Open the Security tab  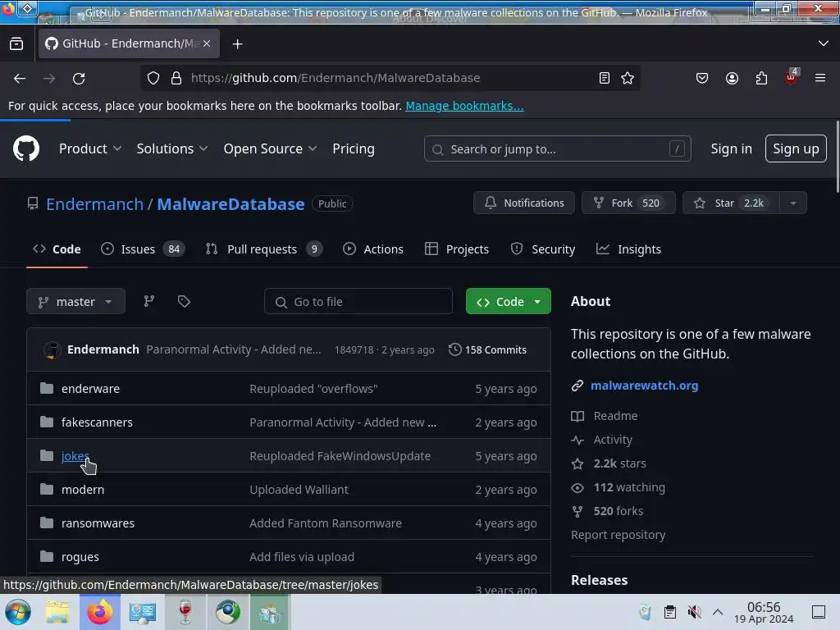pyautogui.click(x=543, y=249)
